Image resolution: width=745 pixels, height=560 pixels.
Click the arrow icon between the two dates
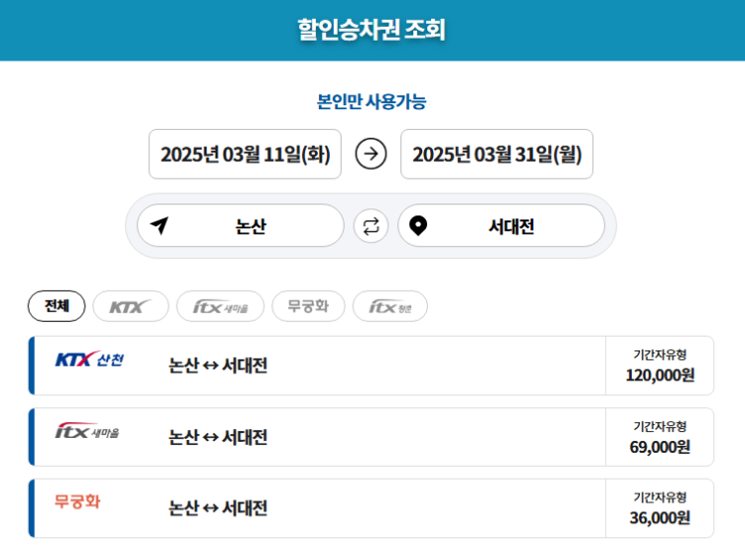pos(371,154)
